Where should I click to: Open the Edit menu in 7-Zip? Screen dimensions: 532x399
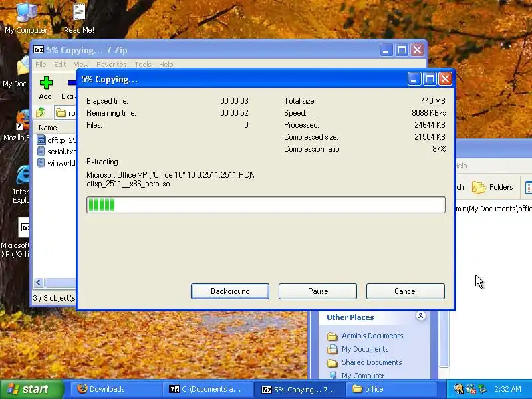point(60,65)
